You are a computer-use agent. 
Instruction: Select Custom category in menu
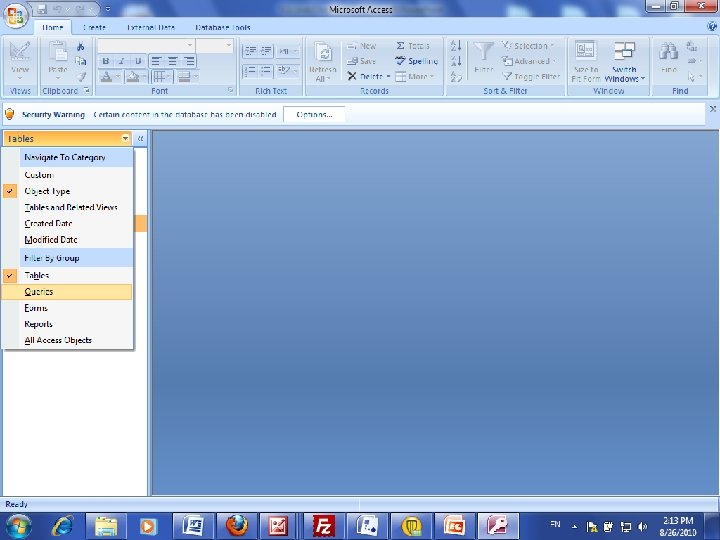[x=68, y=175]
